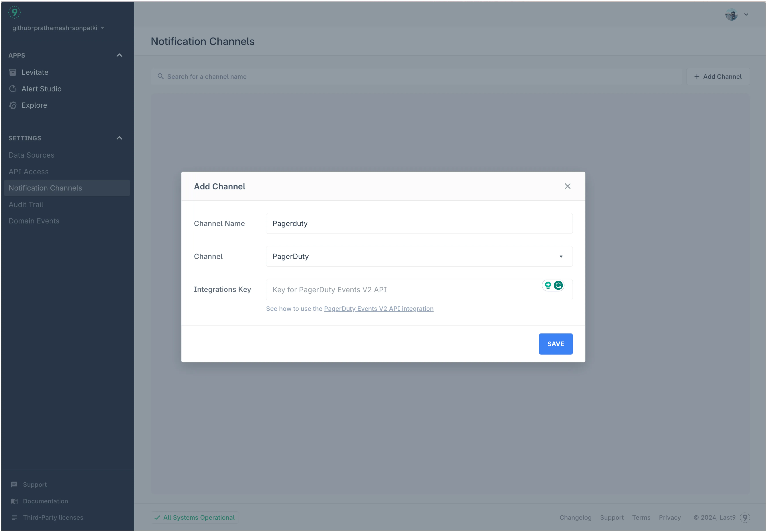Open the Support footer link

pyautogui.click(x=612, y=517)
